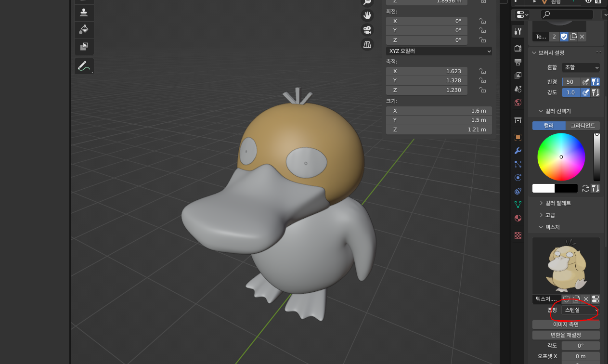
Task: Toggle strength unified brush setting
Action: pos(595,92)
